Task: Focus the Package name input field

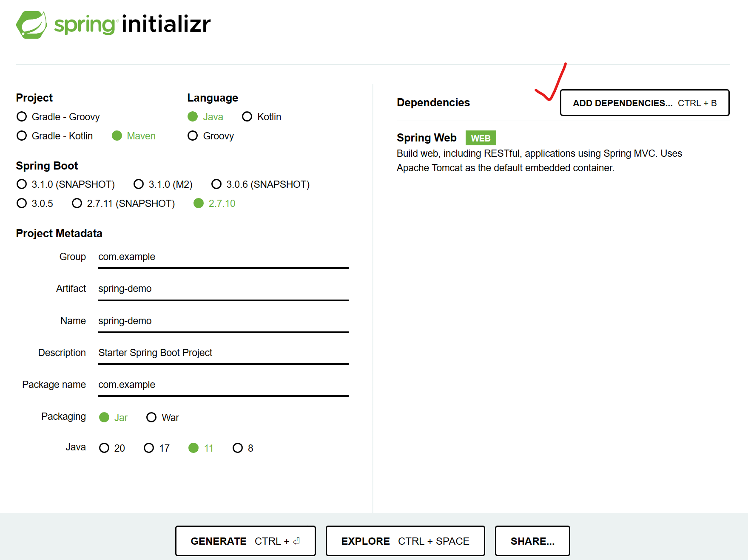Action: [223, 385]
